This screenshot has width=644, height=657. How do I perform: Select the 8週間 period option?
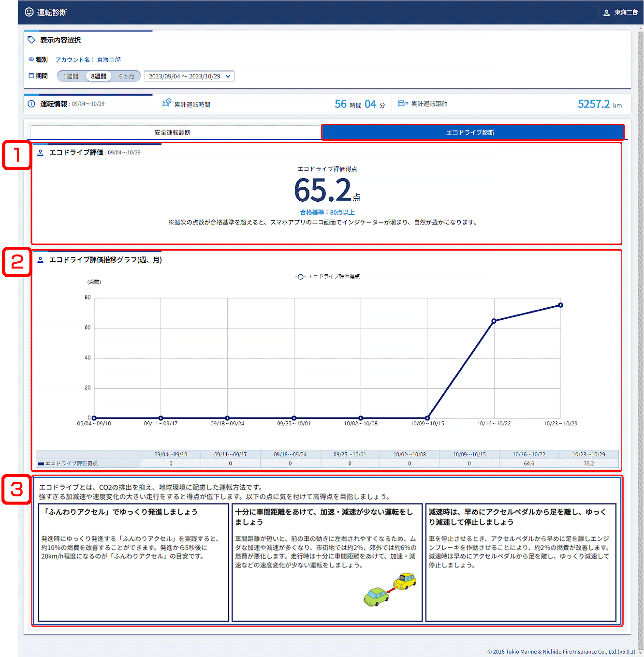99,76
